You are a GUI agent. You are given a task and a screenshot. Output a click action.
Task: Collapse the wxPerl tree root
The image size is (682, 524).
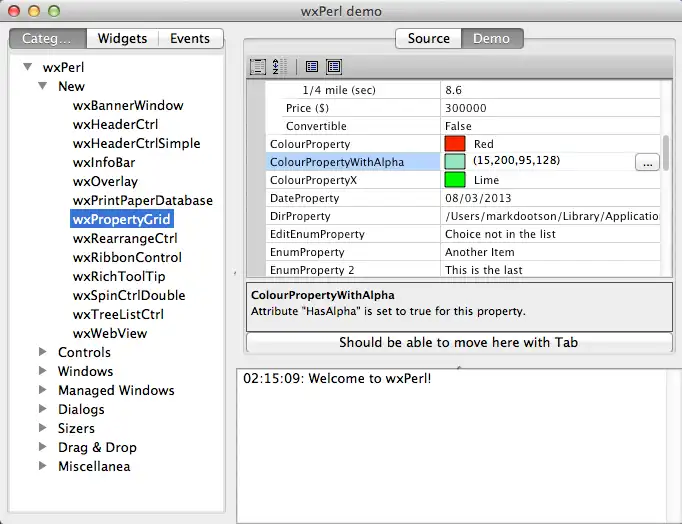tap(28, 67)
